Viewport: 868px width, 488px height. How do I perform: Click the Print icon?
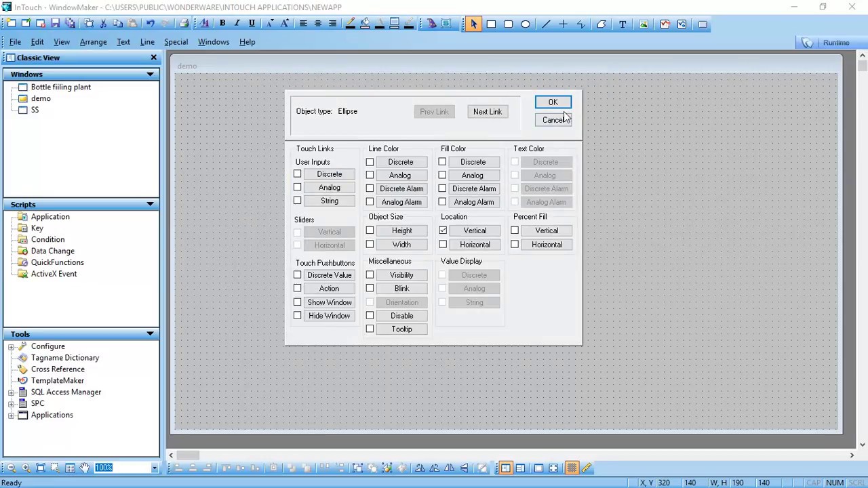click(x=184, y=24)
